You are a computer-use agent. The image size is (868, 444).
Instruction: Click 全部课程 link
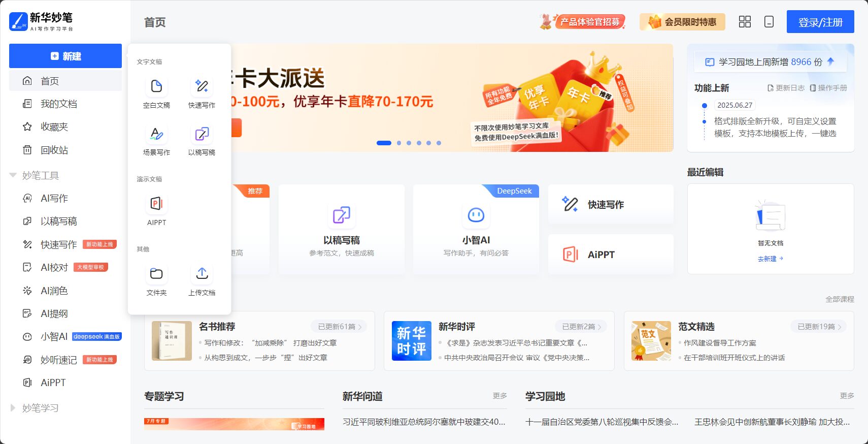click(x=840, y=299)
